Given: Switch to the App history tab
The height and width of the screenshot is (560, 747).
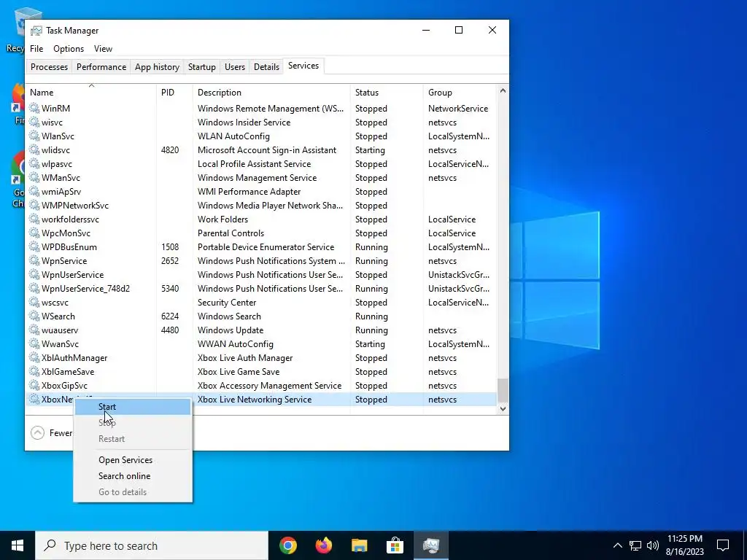Looking at the screenshot, I should (x=158, y=66).
